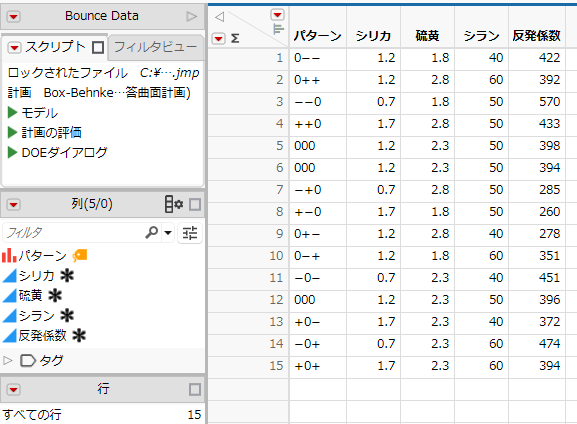
Task: Click the Σ summary icon
Action: click(x=235, y=38)
